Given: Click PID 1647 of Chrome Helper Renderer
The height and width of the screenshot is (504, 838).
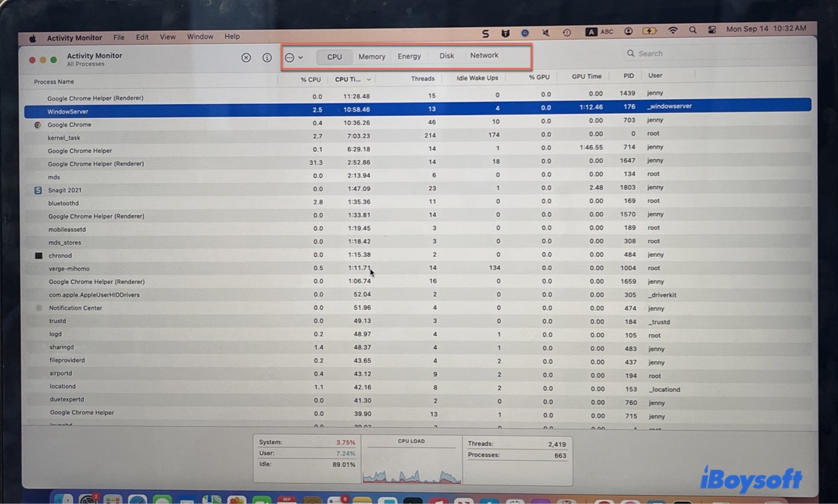Looking at the screenshot, I should point(628,161).
